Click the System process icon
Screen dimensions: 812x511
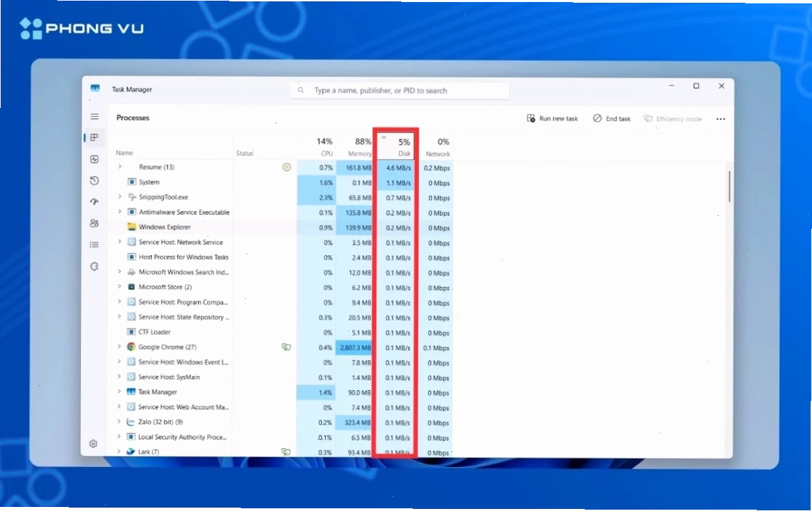tap(132, 182)
